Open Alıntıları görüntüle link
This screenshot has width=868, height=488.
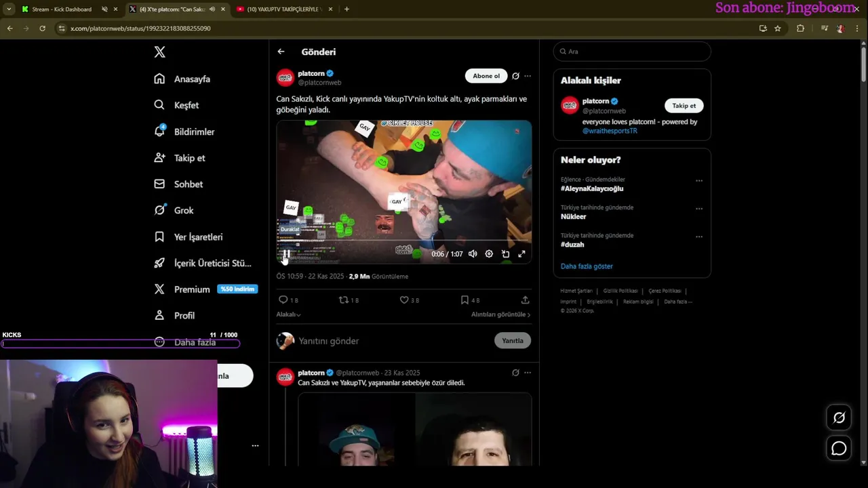pyautogui.click(x=500, y=314)
